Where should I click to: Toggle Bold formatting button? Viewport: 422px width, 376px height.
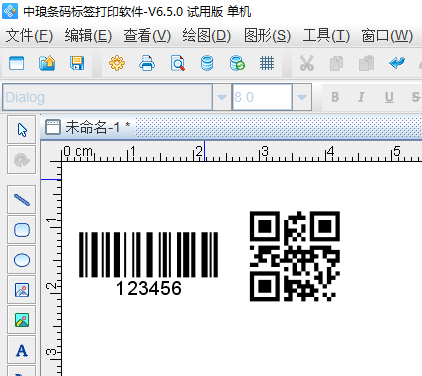[x=335, y=97]
